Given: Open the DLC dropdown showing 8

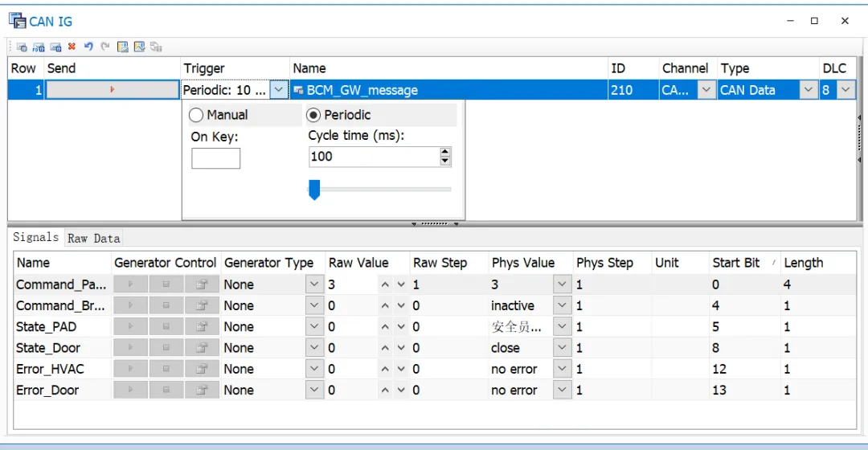Looking at the screenshot, I should pos(845,90).
